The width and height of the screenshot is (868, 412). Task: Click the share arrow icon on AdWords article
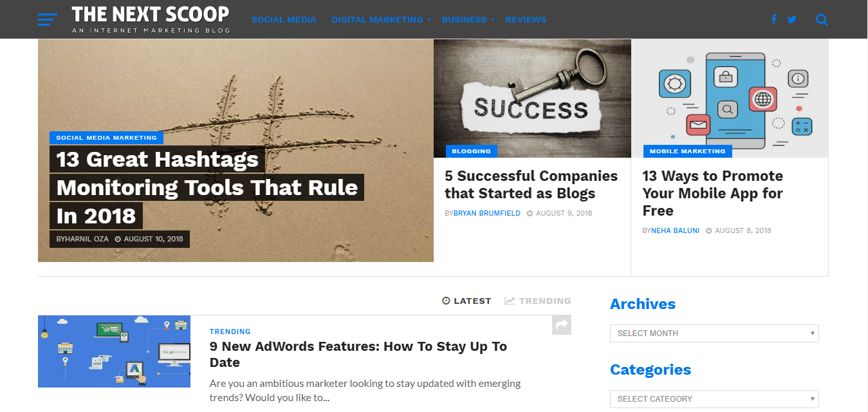(562, 325)
